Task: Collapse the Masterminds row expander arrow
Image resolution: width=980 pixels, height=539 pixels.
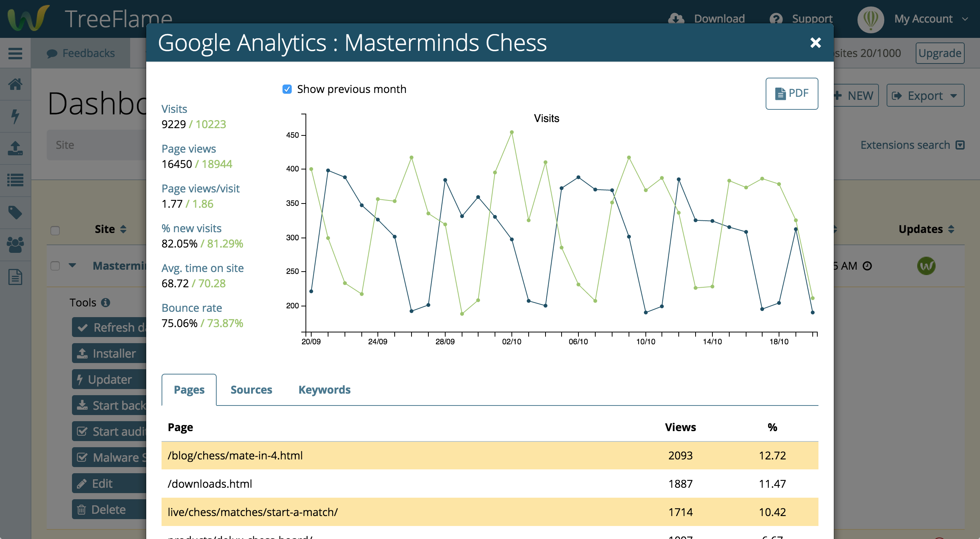Action: [x=72, y=265]
